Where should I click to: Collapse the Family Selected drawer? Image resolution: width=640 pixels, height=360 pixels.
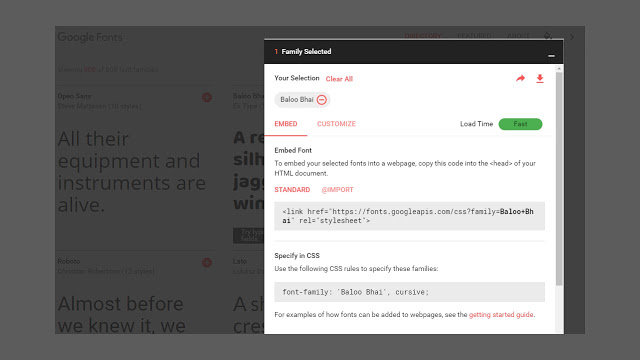(x=551, y=56)
